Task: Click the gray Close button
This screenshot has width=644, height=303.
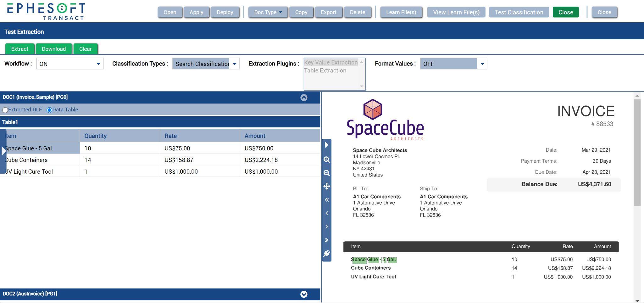Action: pos(604,12)
